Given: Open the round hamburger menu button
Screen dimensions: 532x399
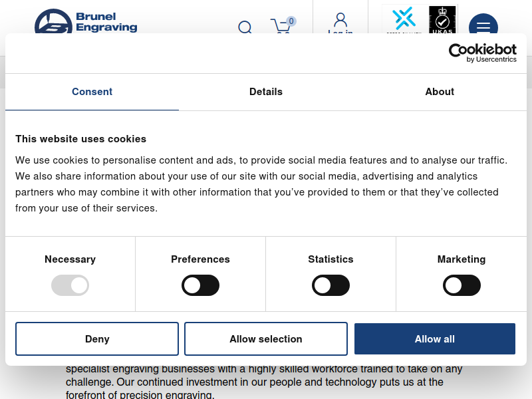Looking at the screenshot, I should [483, 24].
